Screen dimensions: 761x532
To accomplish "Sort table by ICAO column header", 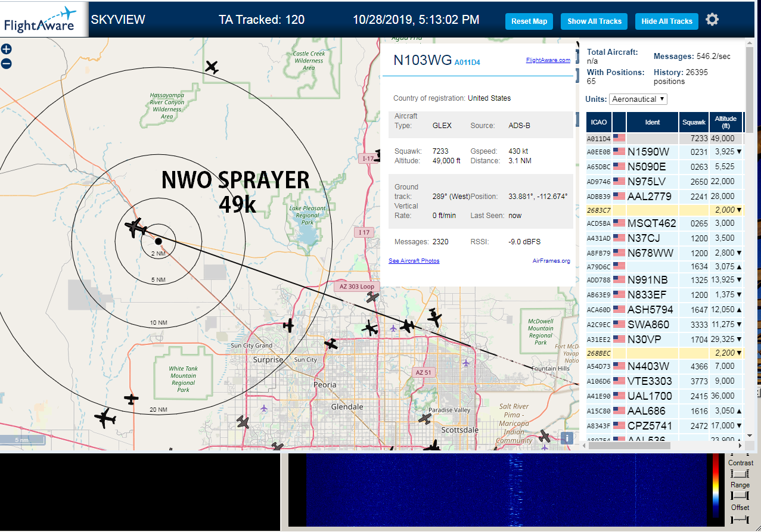I will point(599,122).
